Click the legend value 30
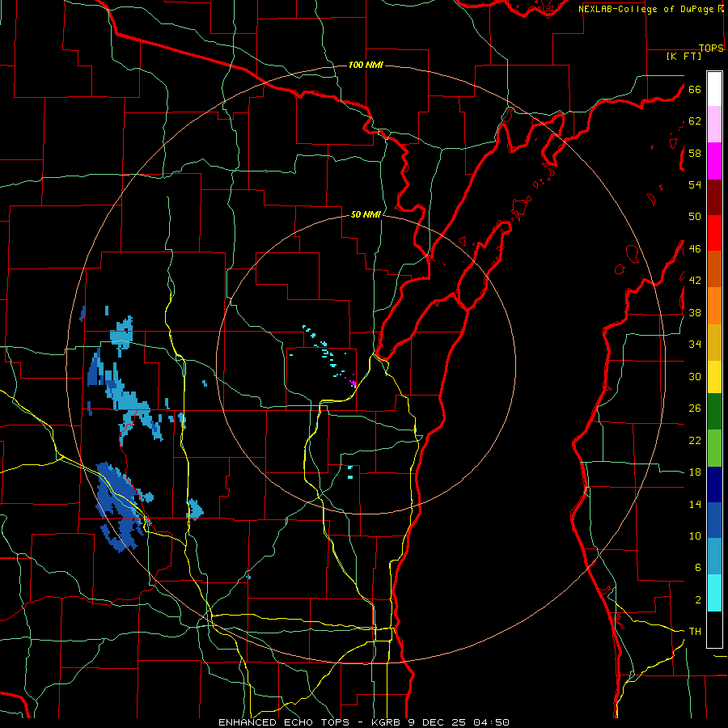Viewport: 728px width, 728px height. 695,376
